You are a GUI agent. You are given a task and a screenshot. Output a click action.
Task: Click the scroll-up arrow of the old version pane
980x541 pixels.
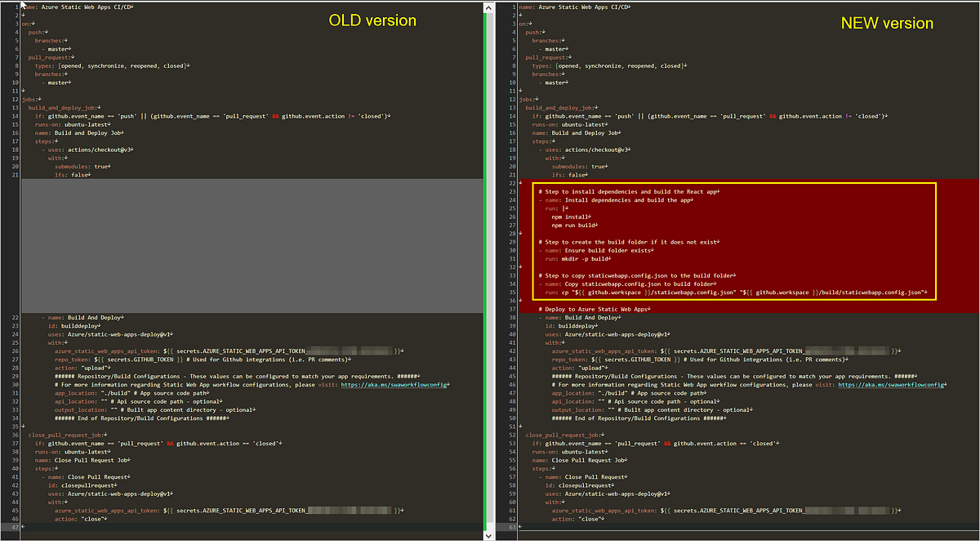coord(489,7)
